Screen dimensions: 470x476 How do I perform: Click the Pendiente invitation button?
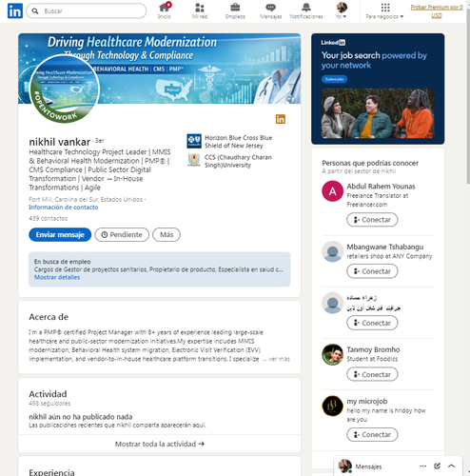(122, 235)
